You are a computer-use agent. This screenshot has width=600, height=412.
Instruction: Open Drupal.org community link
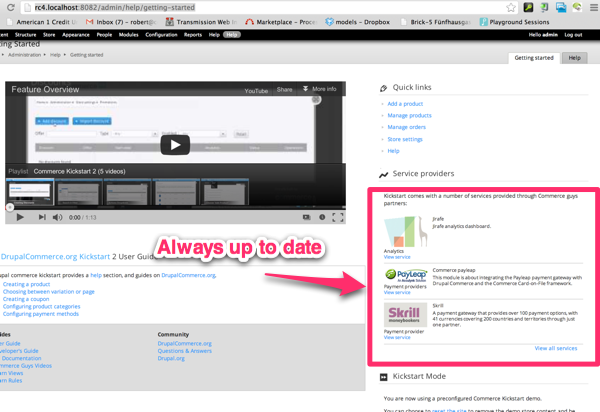pos(171,358)
